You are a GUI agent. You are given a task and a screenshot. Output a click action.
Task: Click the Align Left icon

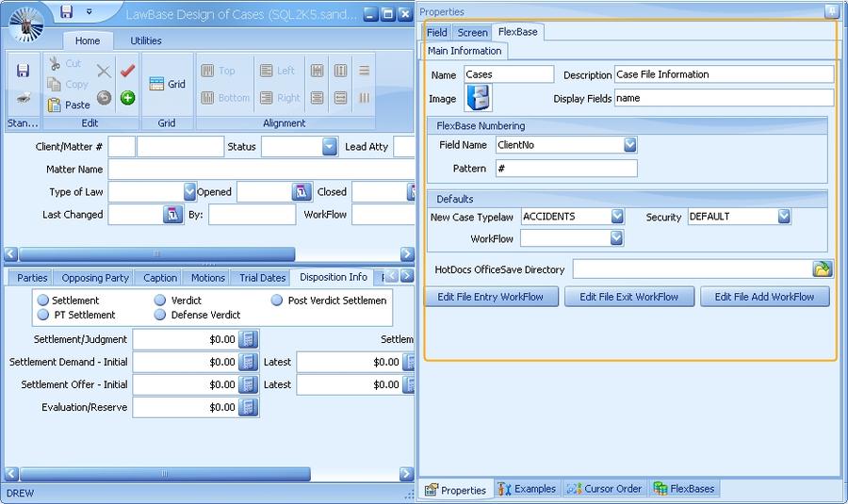pyautogui.click(x=266, y=71)
